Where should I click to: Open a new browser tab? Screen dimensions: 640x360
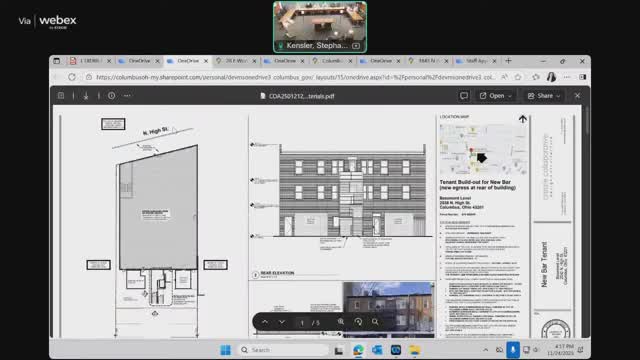509,61
